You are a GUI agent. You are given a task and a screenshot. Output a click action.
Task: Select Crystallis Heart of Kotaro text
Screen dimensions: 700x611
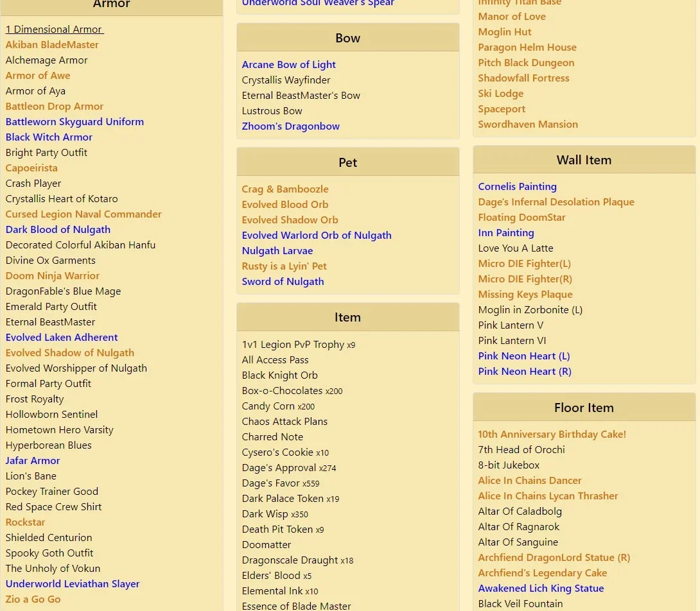pos(62,198)
